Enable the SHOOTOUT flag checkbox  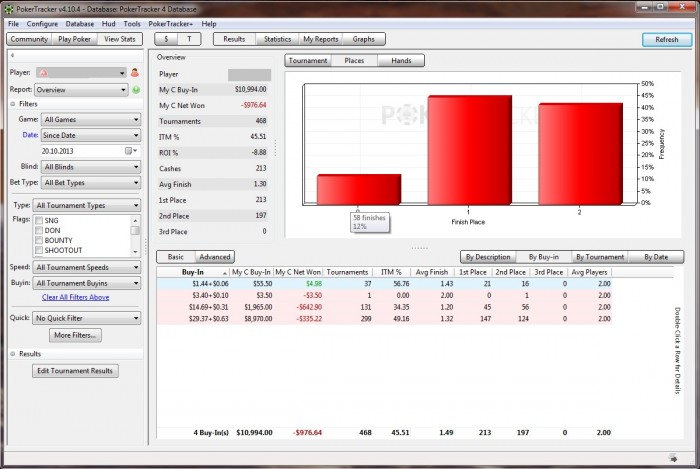[x=39, y=250]
